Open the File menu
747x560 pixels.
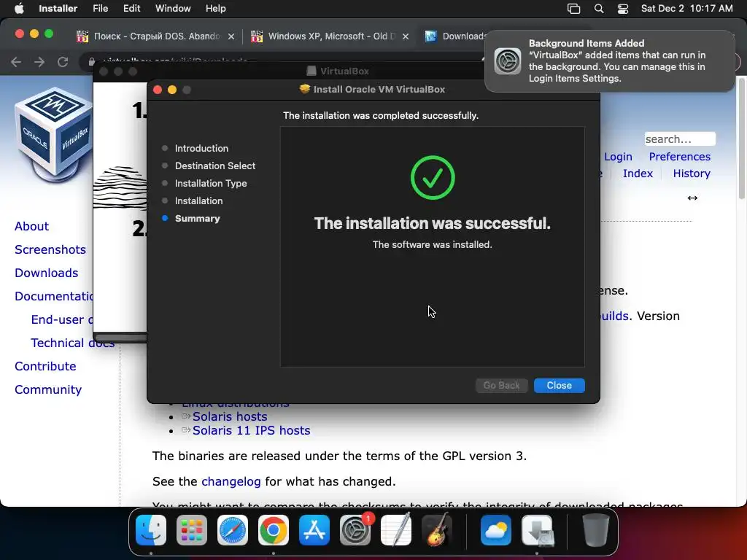[x=100, y=9]
